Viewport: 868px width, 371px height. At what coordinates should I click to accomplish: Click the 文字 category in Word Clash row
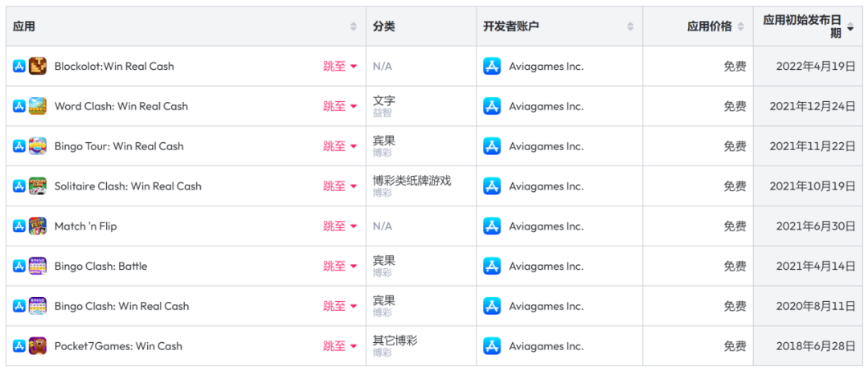coord(384,100)
